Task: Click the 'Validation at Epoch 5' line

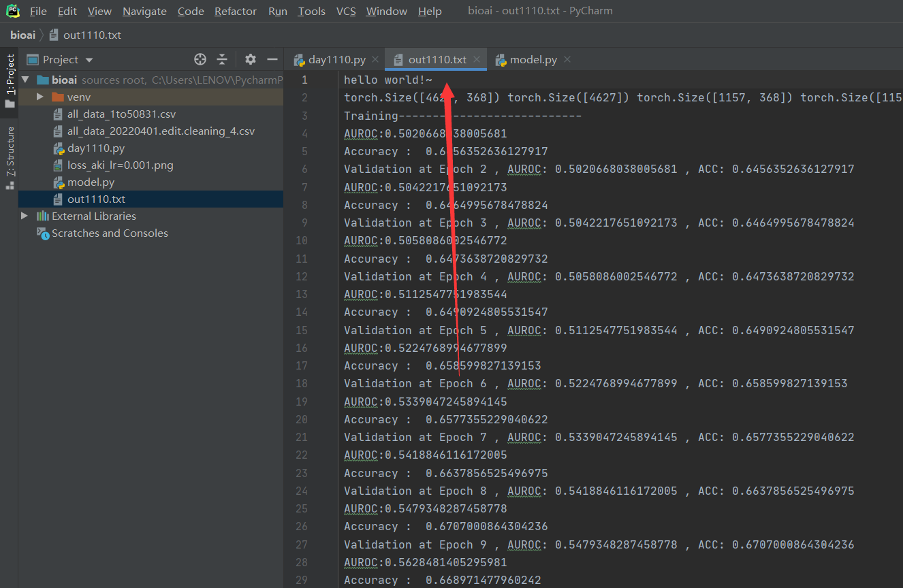Action: [x=599, y=330]
